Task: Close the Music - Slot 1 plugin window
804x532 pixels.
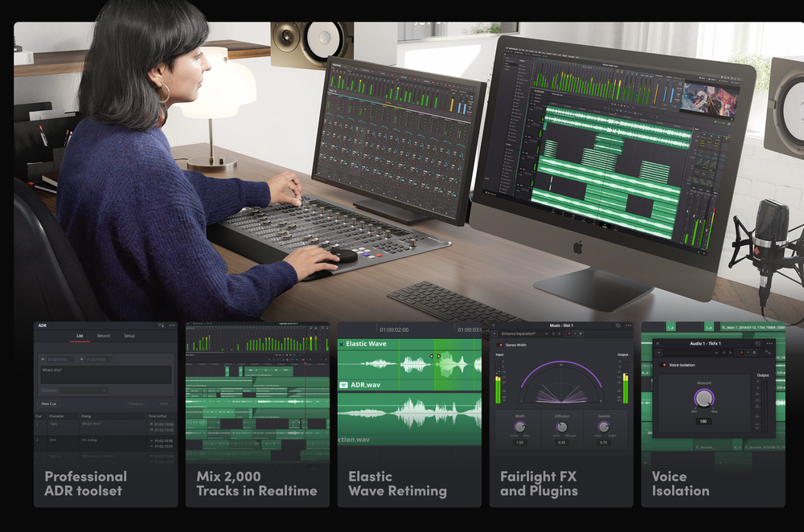Action: [494, 325]
